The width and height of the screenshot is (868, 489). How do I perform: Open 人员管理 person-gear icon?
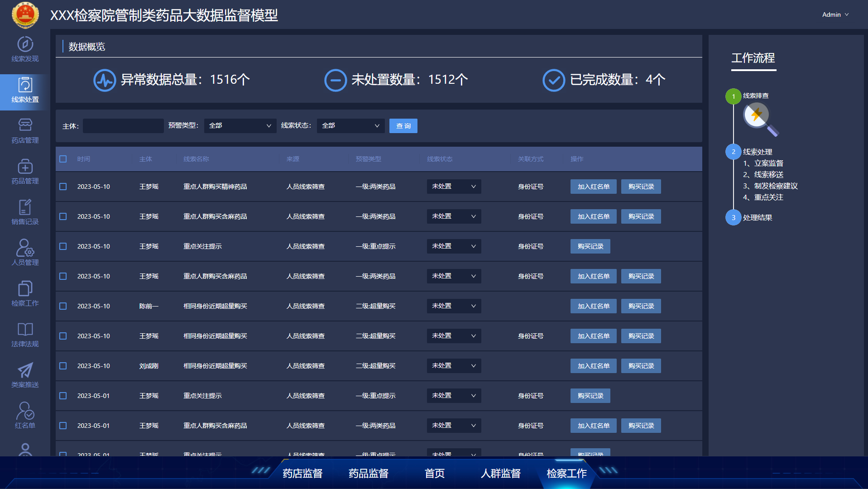click(x=25, y=248)
